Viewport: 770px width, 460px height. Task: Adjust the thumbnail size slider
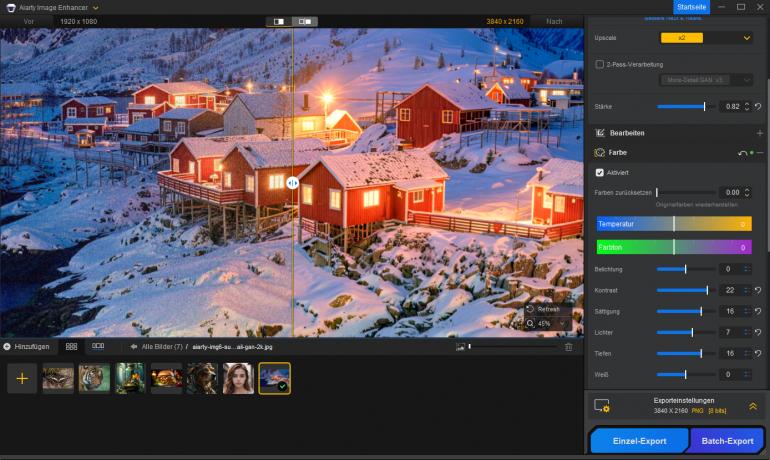pyautogui.click(x=512, y=347)
